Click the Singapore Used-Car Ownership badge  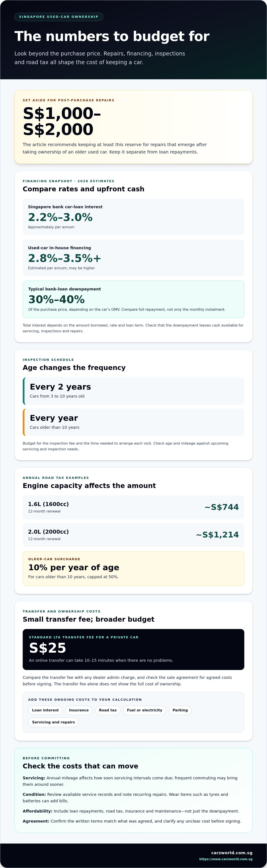tap(59, 17)
